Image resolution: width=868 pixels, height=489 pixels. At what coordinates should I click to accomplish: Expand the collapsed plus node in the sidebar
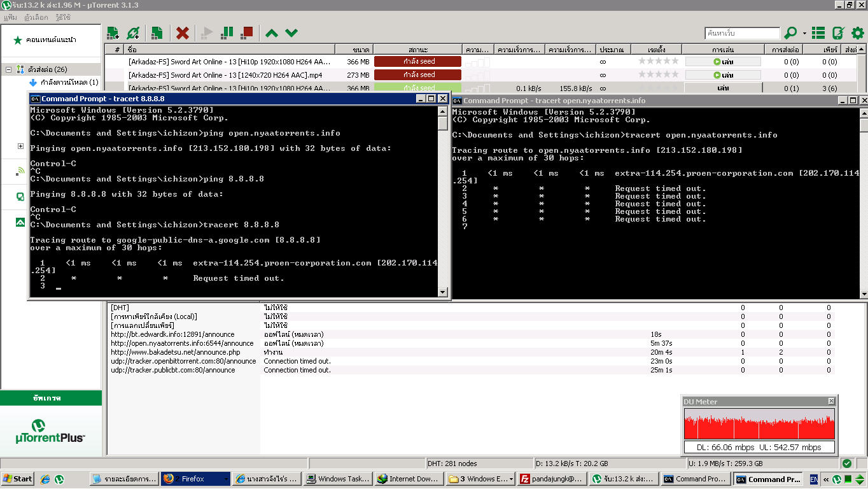20,146
